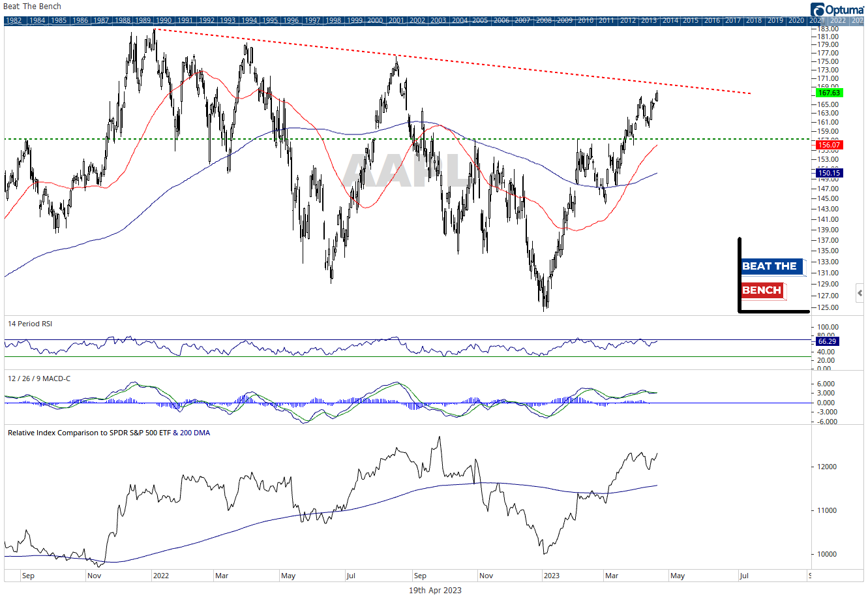868x603 pixels.
Task: Click 2007 on the year timeline
Action: click(x=522, y=20)
